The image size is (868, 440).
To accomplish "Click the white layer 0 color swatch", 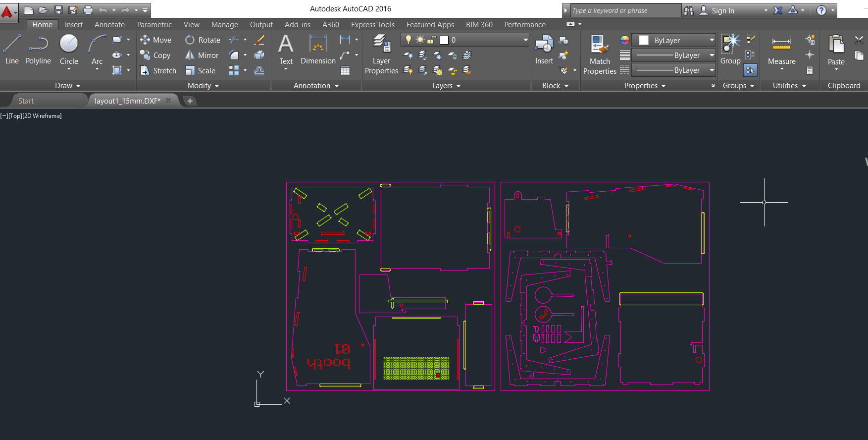I will coord(444,40).
